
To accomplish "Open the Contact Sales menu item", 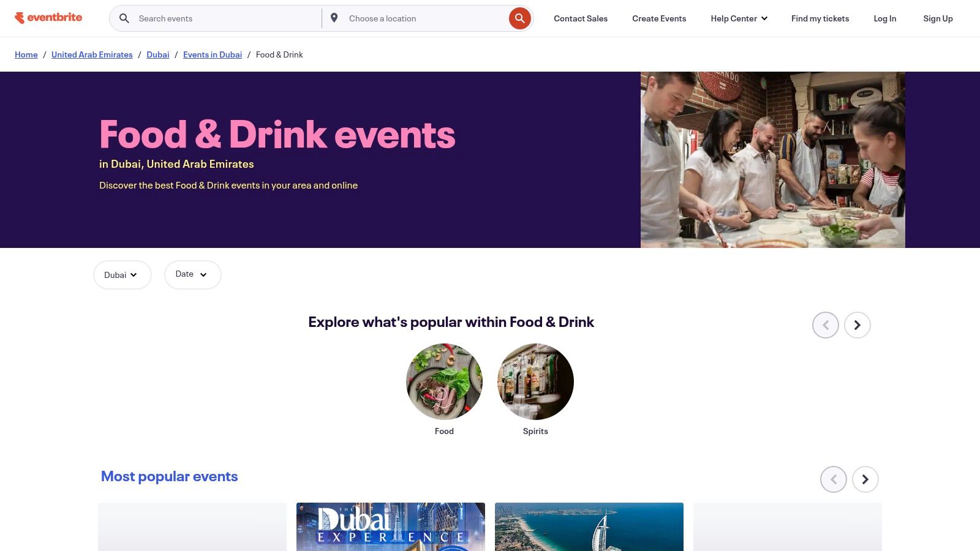I will pos(580,18).
